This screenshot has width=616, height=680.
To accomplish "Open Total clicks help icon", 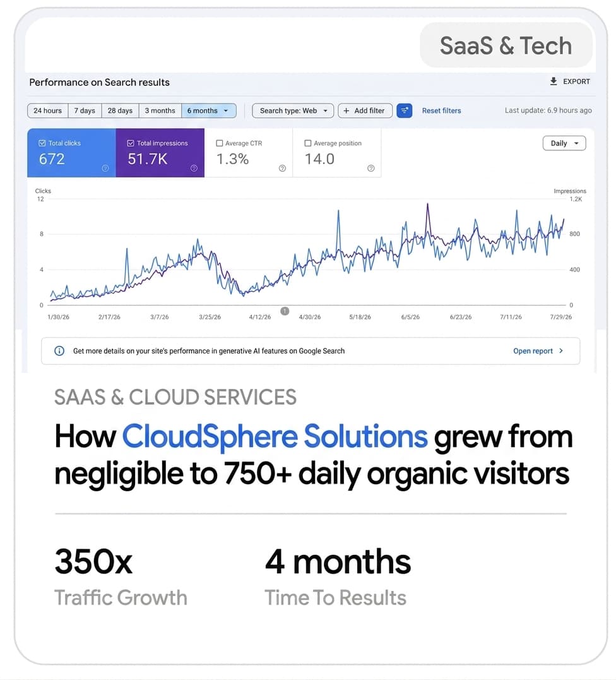I will (x=105, y=169).
